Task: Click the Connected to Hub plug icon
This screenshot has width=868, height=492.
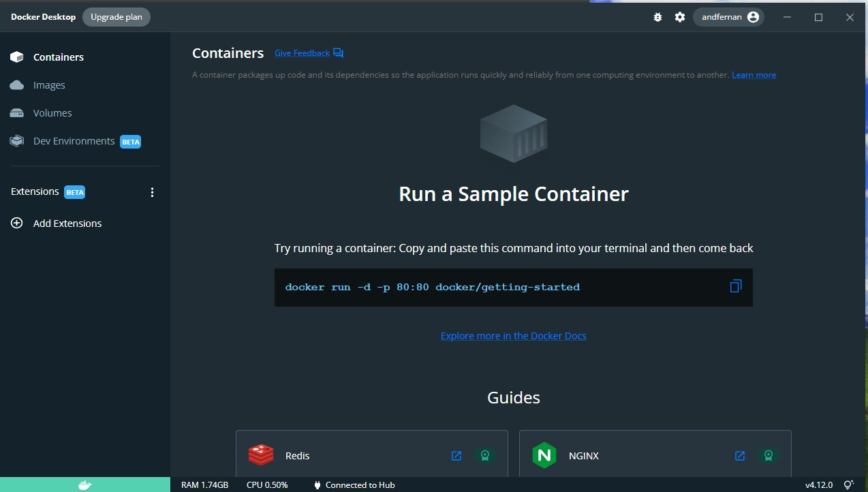Action: pyautogui.click(x=317, y=485)
